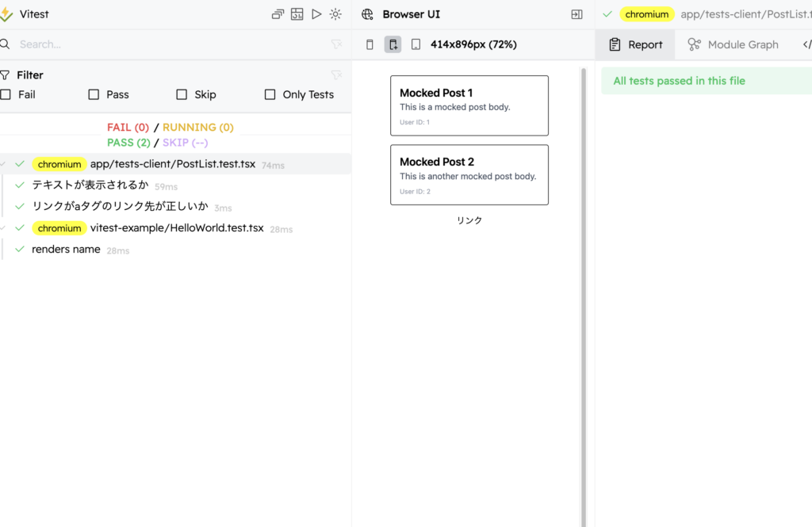Viewport: 812px width, 527px height.
Task: Select tablet viewport icon
Action: [x=416, y=44]
